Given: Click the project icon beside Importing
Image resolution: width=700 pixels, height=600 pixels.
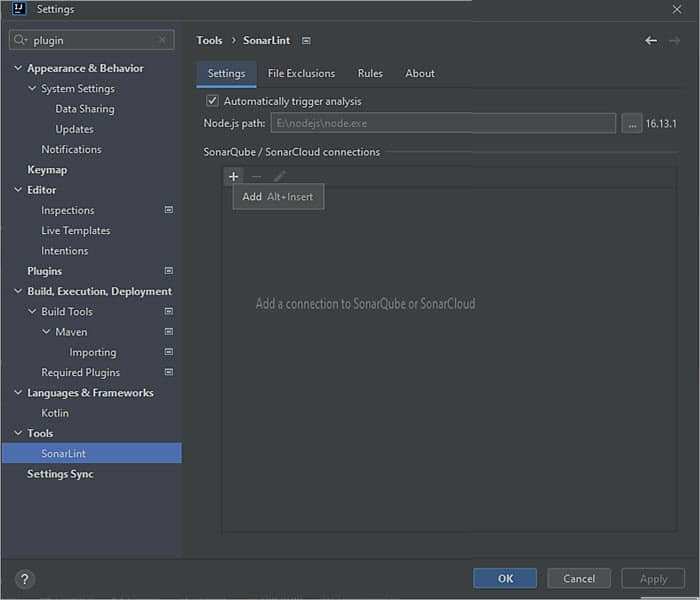Looking at the screenshot, I should [169, 352].
